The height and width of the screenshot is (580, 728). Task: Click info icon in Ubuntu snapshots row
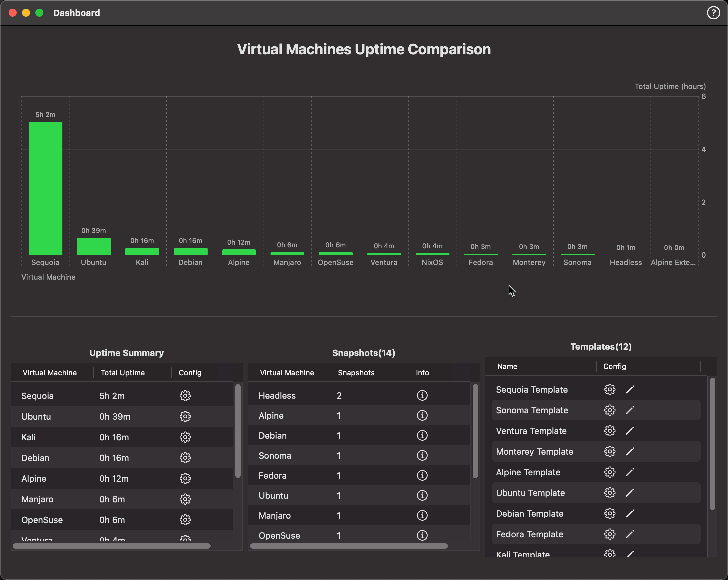[422, 495]
